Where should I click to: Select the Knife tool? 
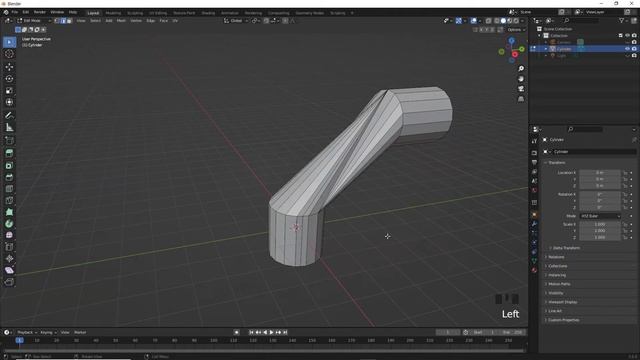pos(9,200)
